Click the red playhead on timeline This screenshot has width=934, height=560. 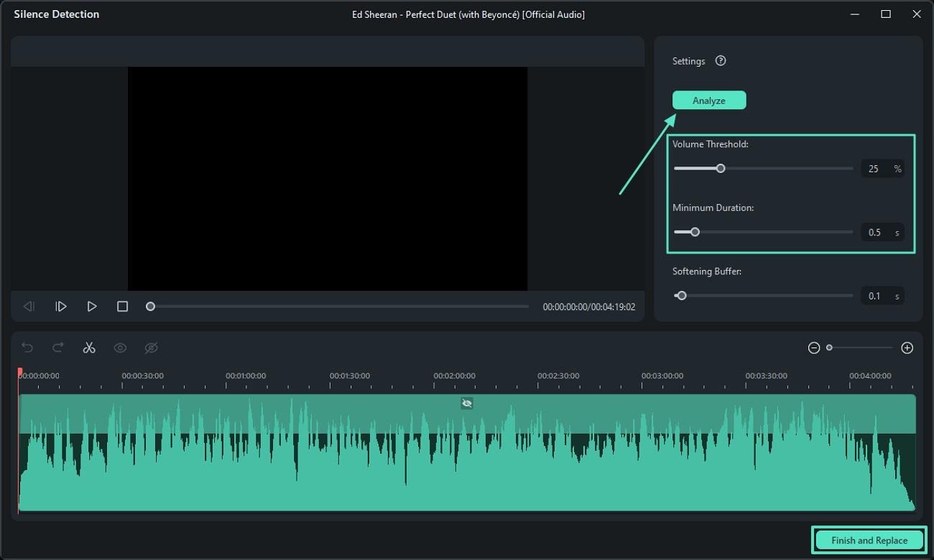click(19, 373)
